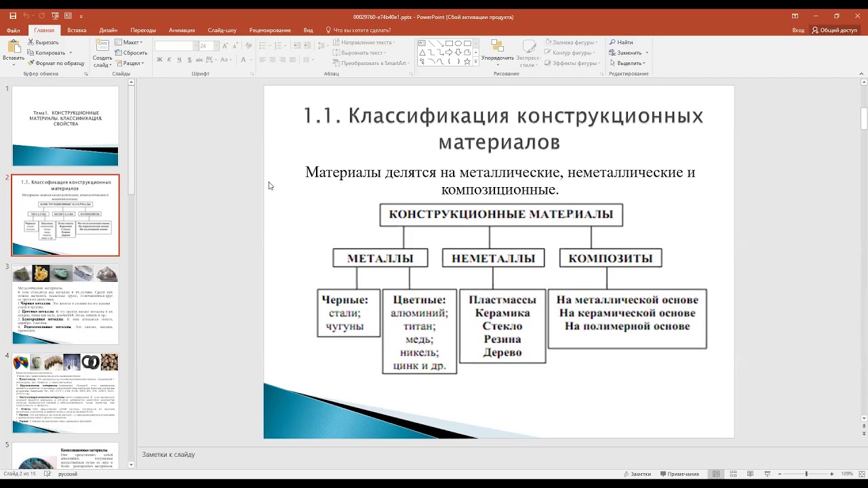Image resolution: width=868 pixels, height=488 pixels.
Task: Open Quick Styles (Экспресс-стили) gallery
Action: (528, 54)
